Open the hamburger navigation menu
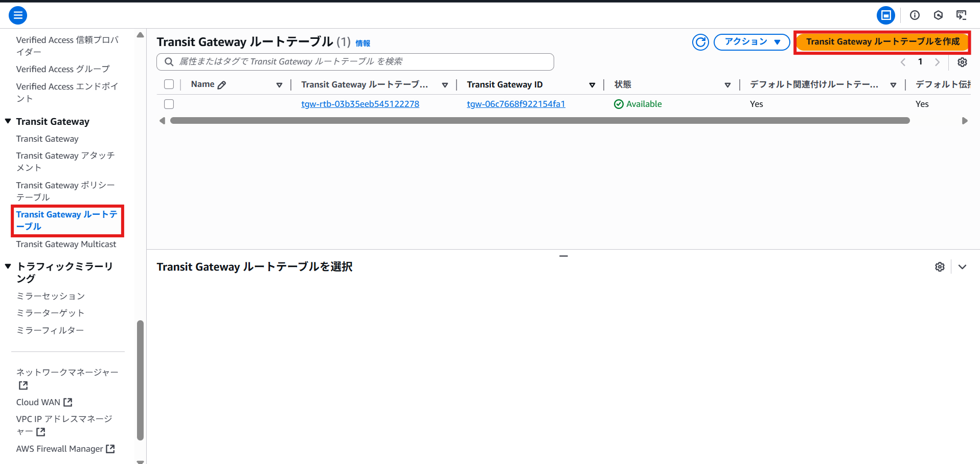Image resolution: width=980 pixels, height=464 pixels. (18, 15)
